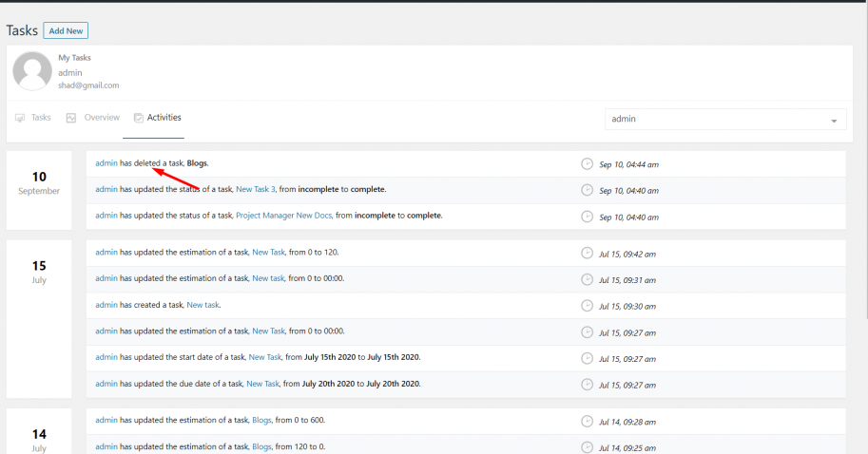Click the Add New button
The image size is (868, 454).
pos(66,31)
